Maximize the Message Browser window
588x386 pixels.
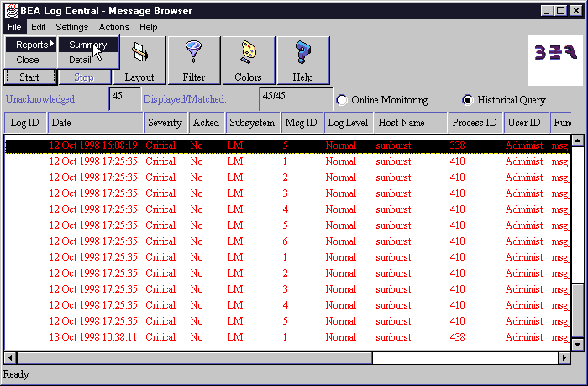(x=560, y=11)
